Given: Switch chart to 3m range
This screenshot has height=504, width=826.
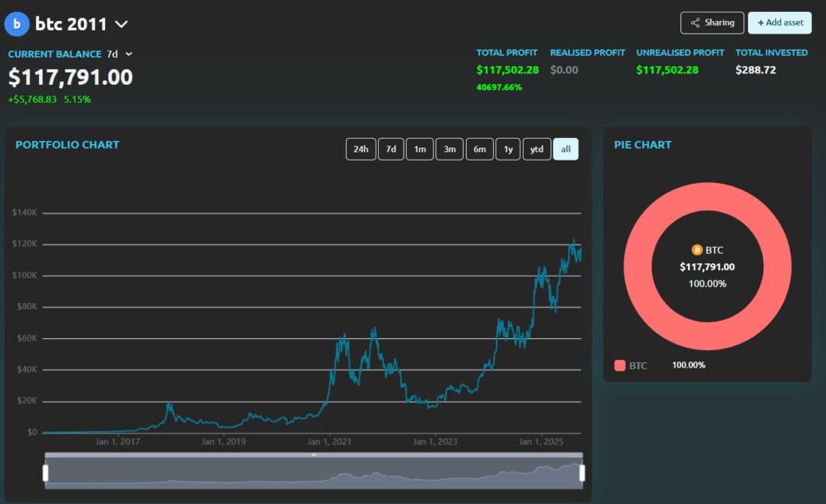Looking at the screenshot, I should pyautogui.click(x=450, y=149).
